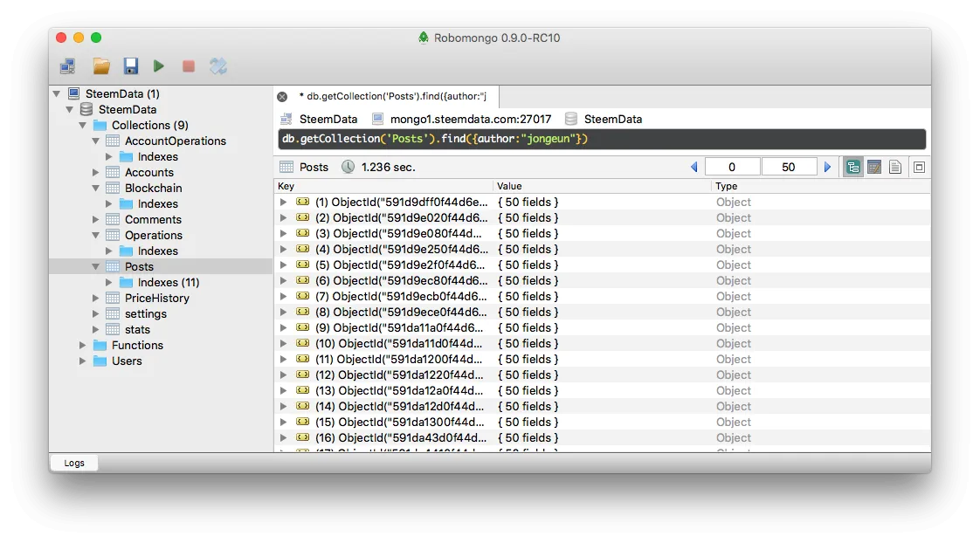Image resolution: width=980 pixels, height=543 pixels.
Task: Expand the PriceHistory collection
Action: tap(95, 298)
